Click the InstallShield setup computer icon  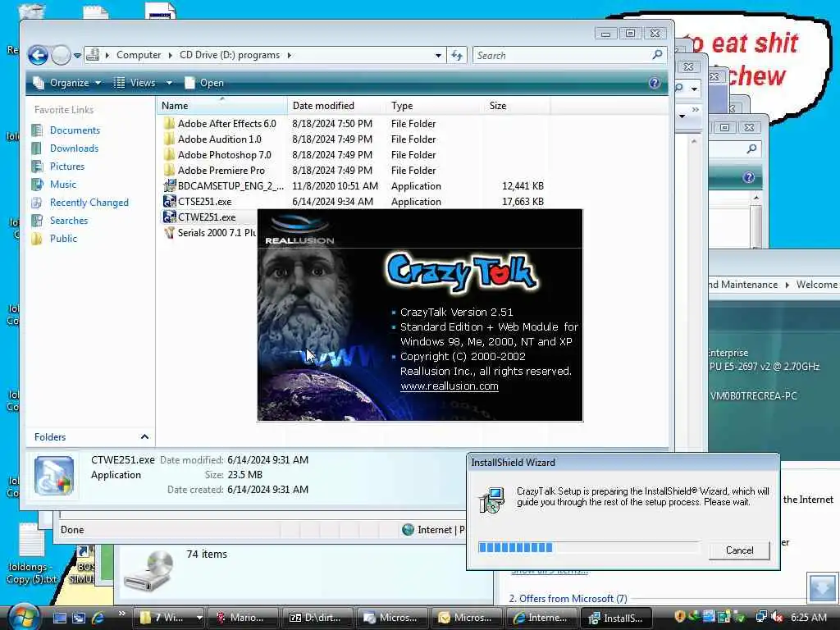tap(491, 500)
